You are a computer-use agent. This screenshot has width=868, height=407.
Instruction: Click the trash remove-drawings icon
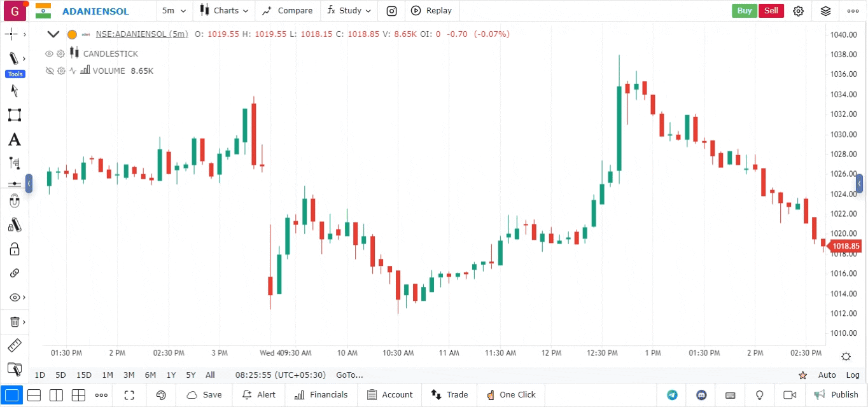tap(14, 322)
